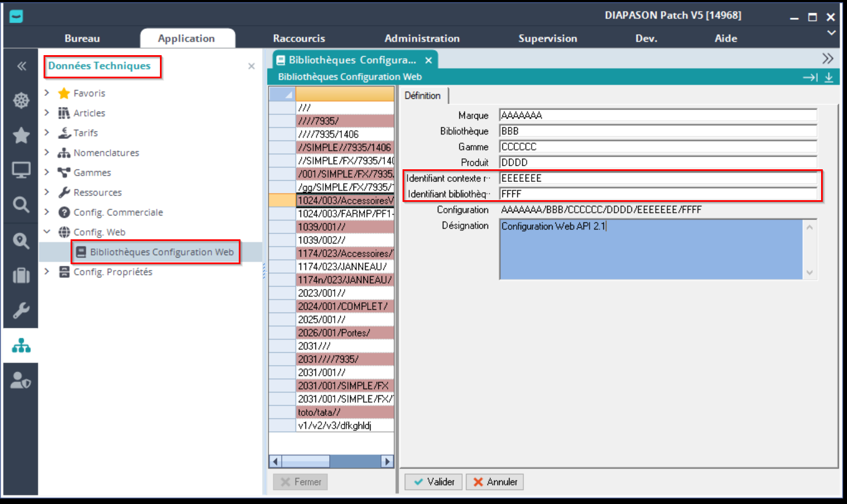Click the Marque input field

tap(657, 115)
